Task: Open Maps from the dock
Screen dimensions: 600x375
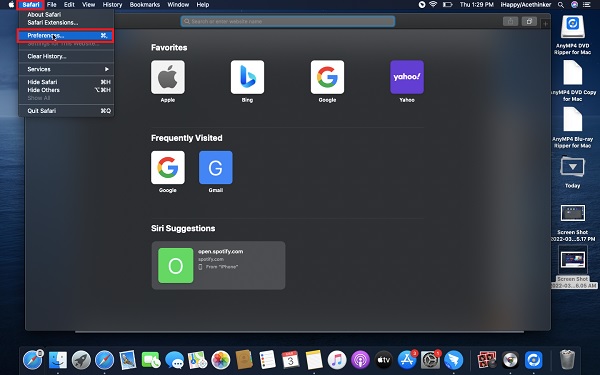Action: (197, 360)
